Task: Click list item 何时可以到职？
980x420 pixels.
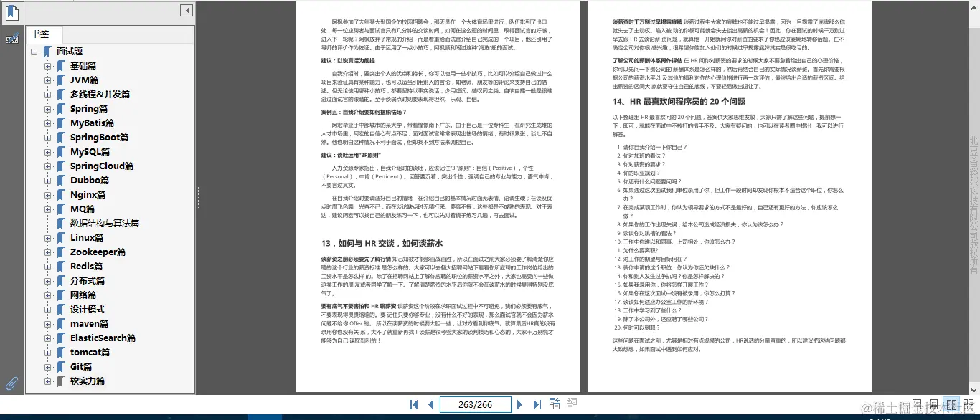Action: point(641,328)
